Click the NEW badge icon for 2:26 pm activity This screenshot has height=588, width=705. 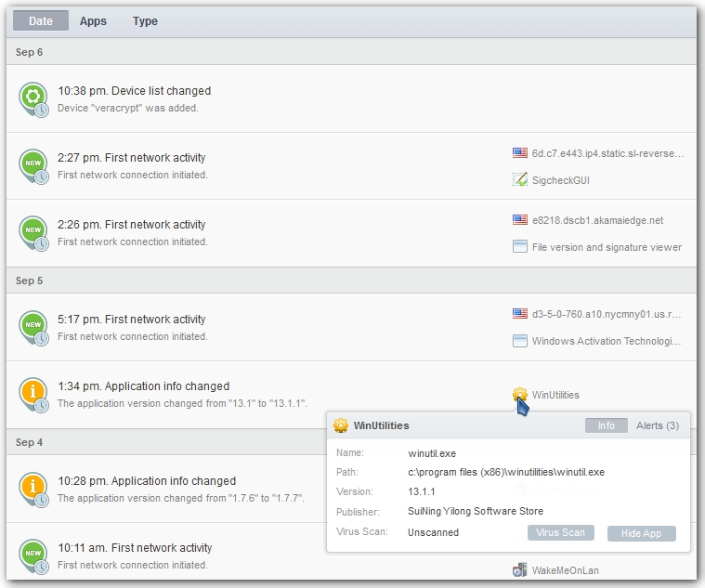pyautogui.click(x=33, y=231)
